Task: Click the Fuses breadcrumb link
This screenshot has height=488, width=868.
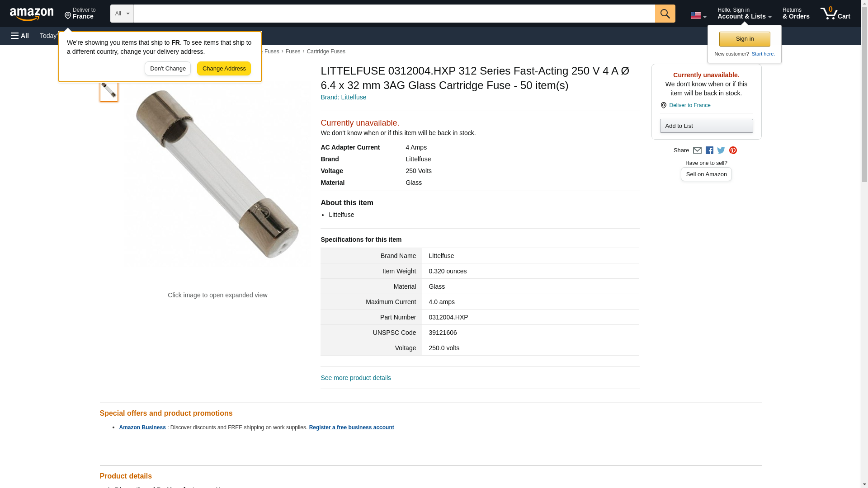Action: [x=292, y=52]
